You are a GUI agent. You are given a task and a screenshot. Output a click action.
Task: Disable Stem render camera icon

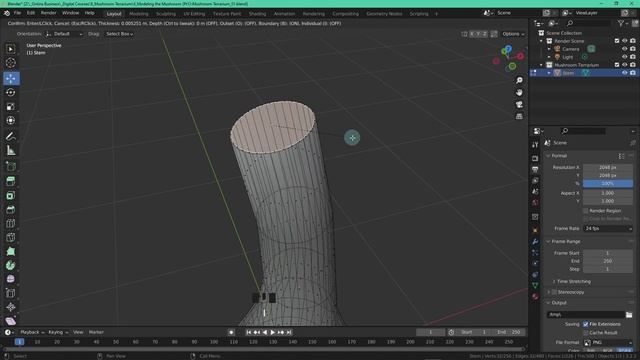pyautogui.click(x=633, y=73)
